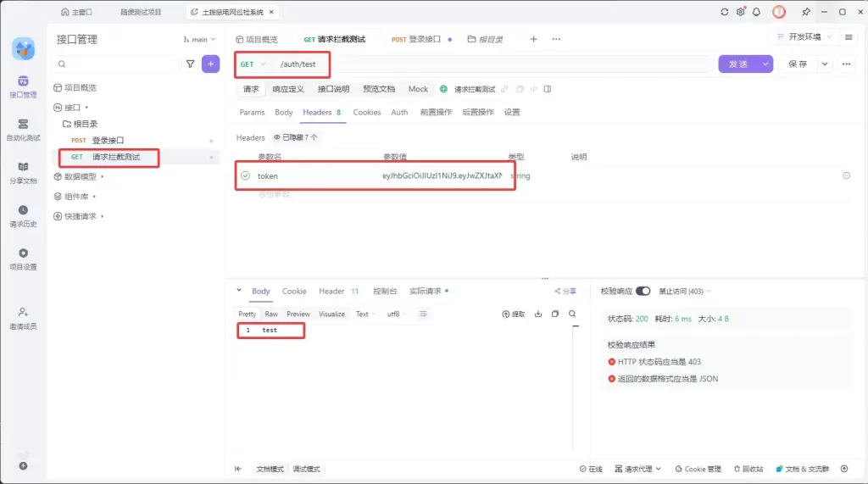Click the filter icon beside search box
Image resolution: width=868 pixels, height=484 pixels.
pyautogui.click(x=190, y=64)
